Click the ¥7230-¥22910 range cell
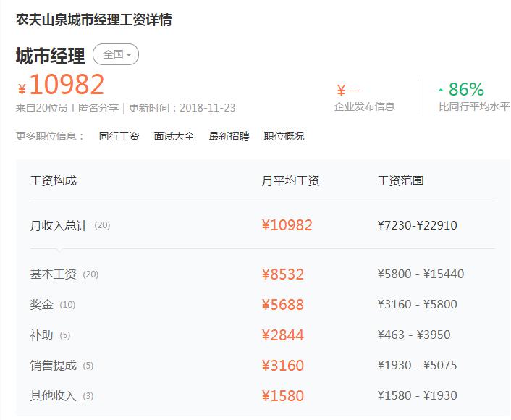The height and width of the screenshot is (420, 511). (417, 225)
